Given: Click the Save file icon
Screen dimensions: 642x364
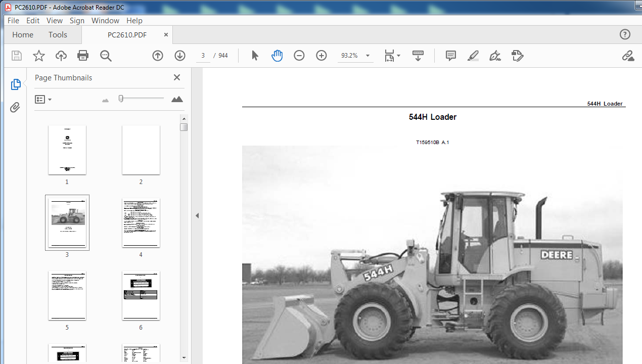Looking at the screenshot, I should click(17, 56).
